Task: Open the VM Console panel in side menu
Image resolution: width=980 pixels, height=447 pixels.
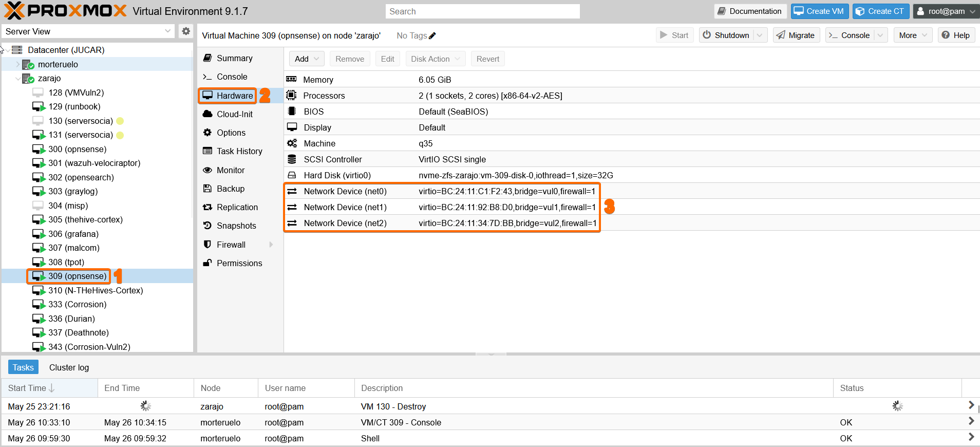Action: 240,77
